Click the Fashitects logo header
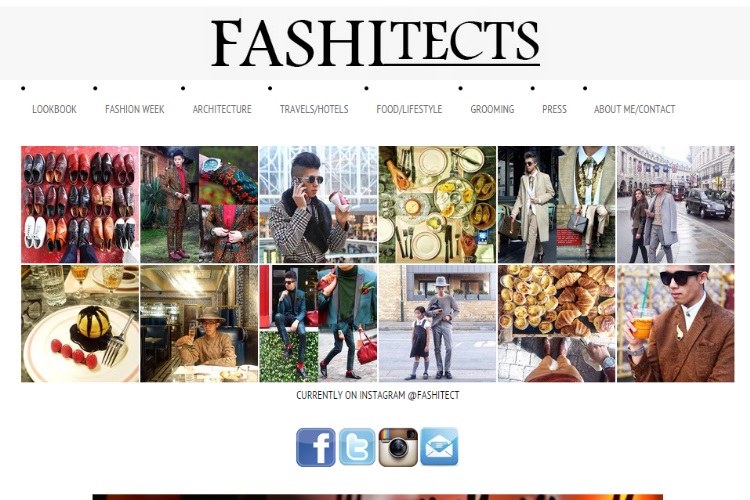This screenshot has height=500, width=750. (x=375, y=43)
